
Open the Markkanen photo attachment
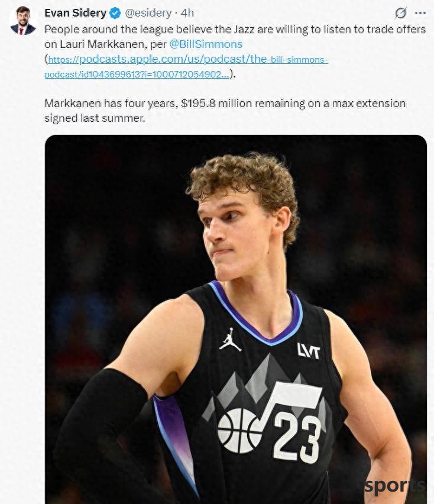pyautogui.click(x=236, y=319)
